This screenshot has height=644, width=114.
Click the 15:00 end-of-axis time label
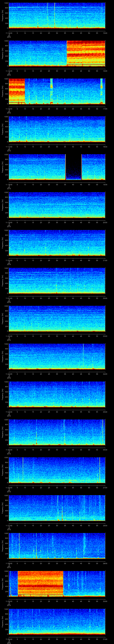105,33
